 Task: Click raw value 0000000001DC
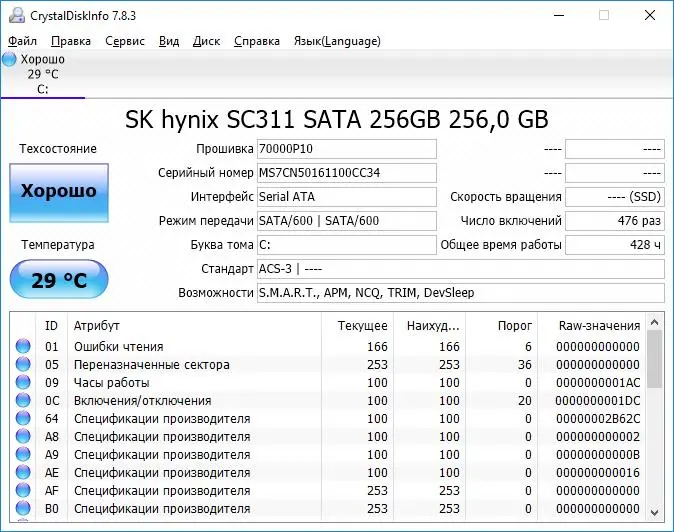[x=598, y=401]
